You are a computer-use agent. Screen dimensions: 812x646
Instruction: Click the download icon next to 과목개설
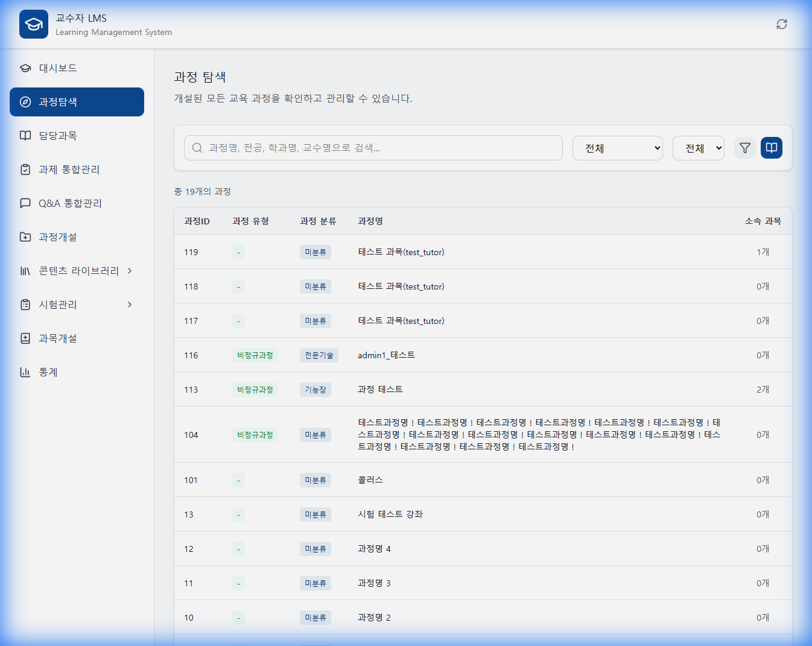click(x=25, y=338)
